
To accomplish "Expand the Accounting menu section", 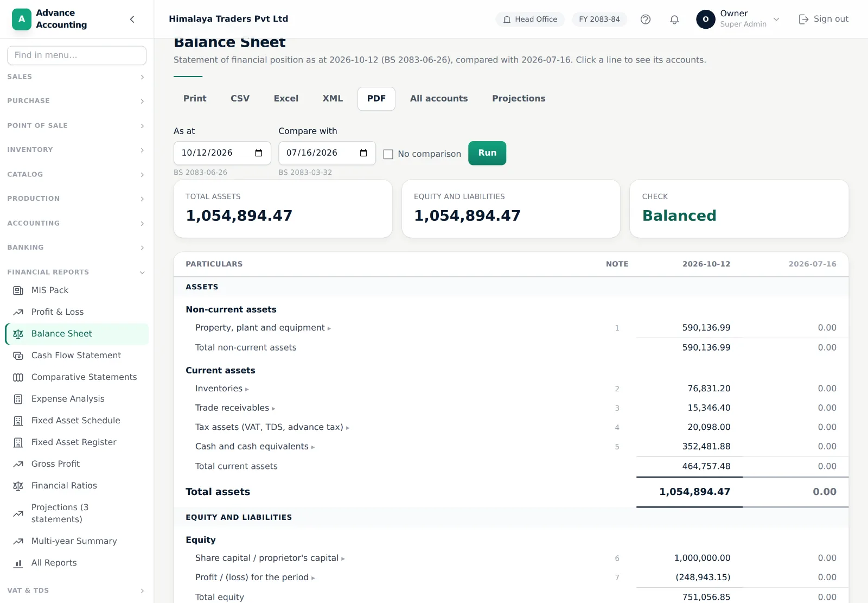I will (x=76, y=223).
